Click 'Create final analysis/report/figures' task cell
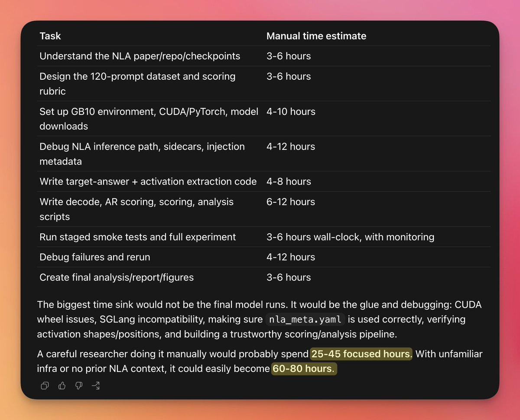Viewport: 520px width, 420px height. pyautogui.click(x=117, y=277)
